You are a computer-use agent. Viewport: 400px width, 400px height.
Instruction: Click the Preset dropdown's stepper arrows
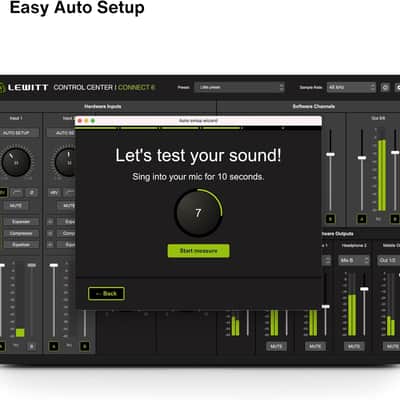(x=282, y=87)
